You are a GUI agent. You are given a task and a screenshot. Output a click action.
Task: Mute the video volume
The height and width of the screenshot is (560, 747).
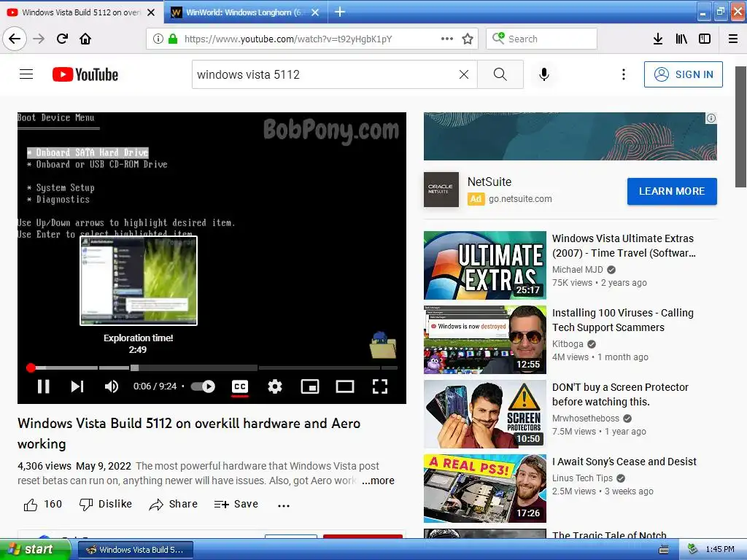point(112,386)
